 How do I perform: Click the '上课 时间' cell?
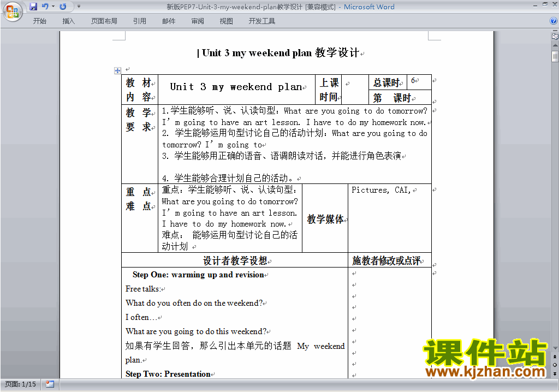329,90
